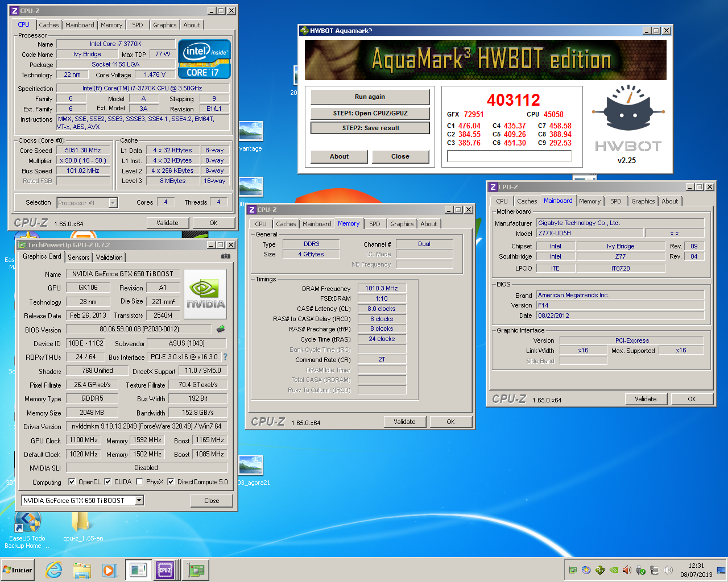728x582 pixels.
Task: Open the cpu-z_1.65-en folder on desktop
Action: click(83, 527)
